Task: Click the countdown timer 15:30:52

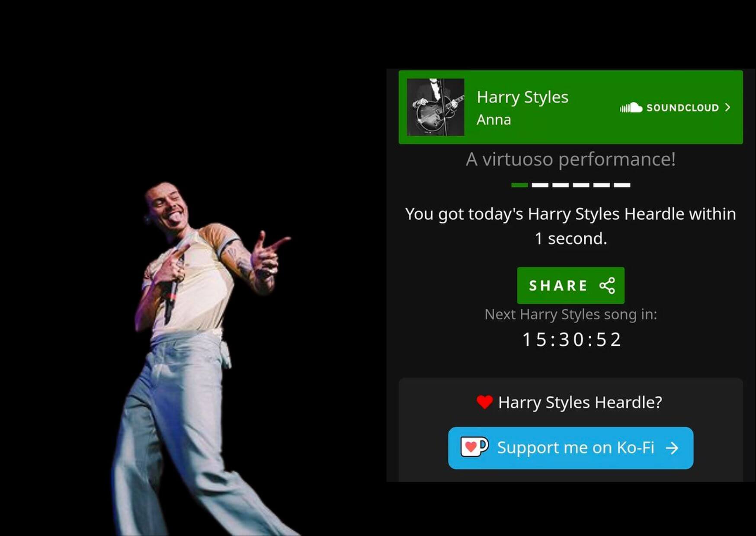Action: pyautogui.click(x=571, y=340)
